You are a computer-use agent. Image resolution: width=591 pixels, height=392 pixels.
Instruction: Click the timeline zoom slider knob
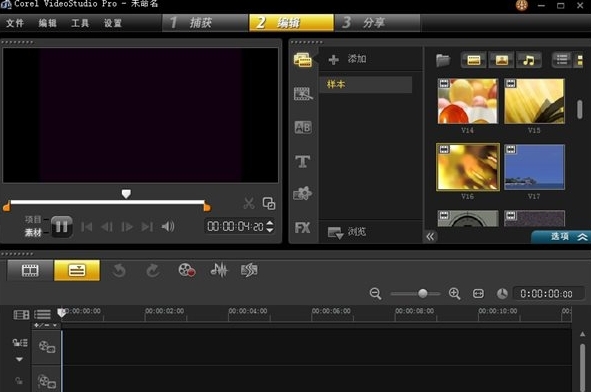click(423, 293)
